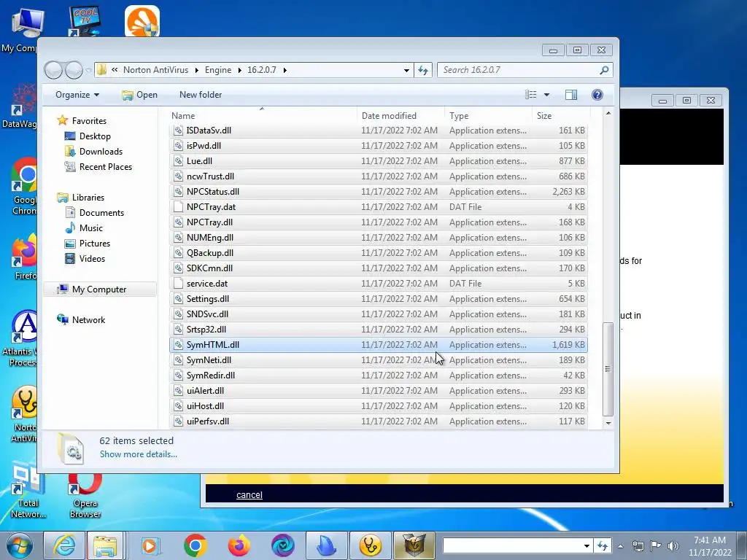The height and width of the screenshot is (560, 747).
Task: Open Downloads in Favorites
Action: click(101, 152)
